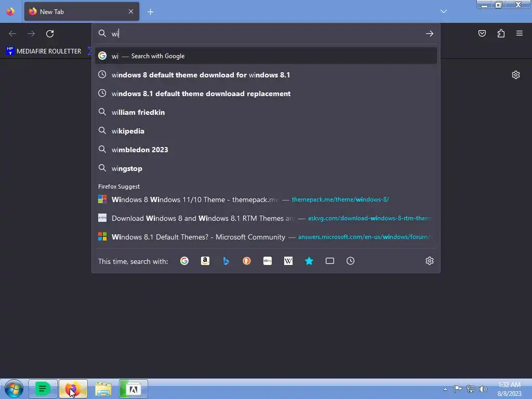Open Microsoft Community Default Themes result

266,237
